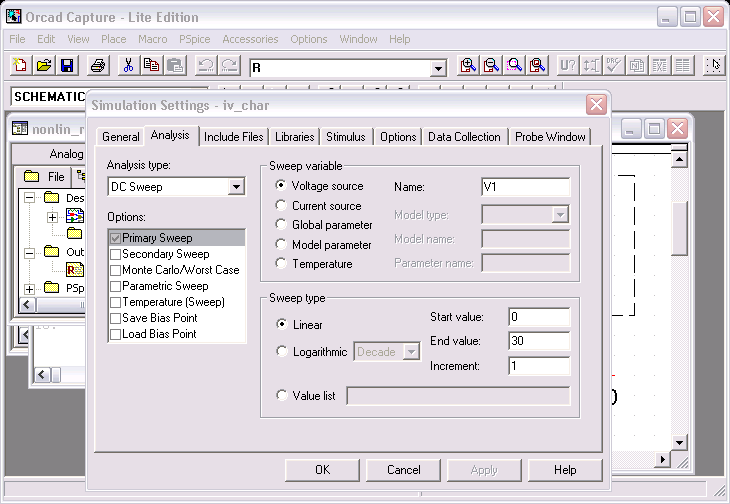
Task: Click the Cross Reference toolbar icon
Action: point(660,65)
